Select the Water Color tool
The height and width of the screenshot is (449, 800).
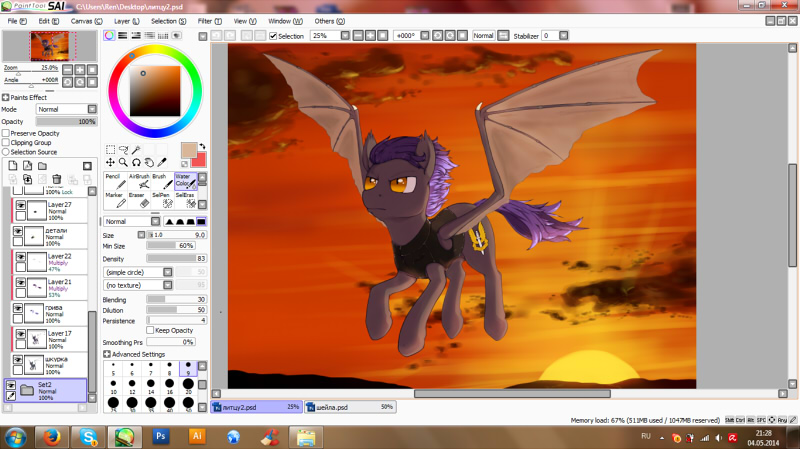coord(186,181)
